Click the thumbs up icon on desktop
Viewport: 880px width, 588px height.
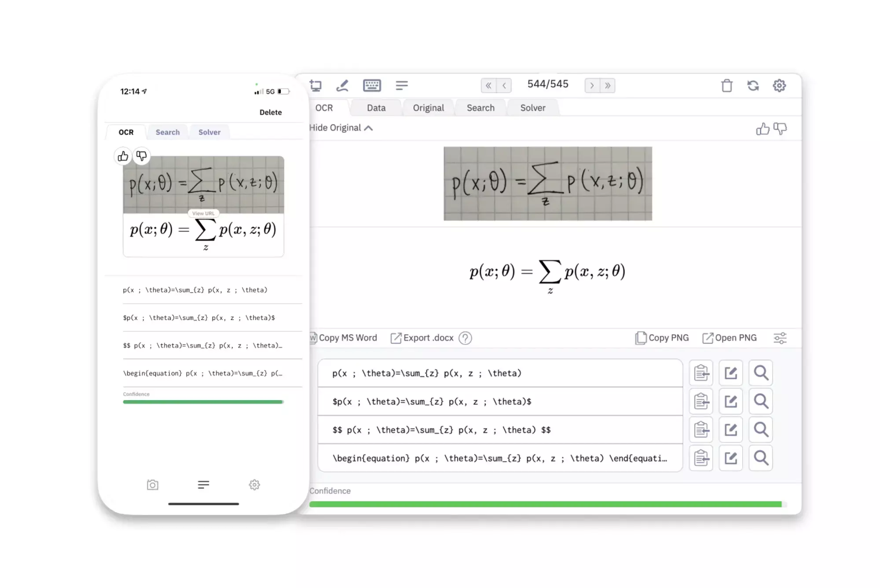[763, 127]
